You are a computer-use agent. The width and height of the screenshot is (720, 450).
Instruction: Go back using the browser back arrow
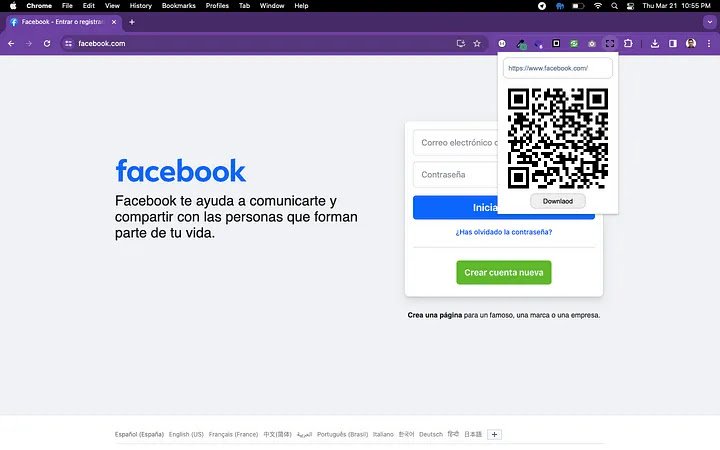click(x=11, y=44)
